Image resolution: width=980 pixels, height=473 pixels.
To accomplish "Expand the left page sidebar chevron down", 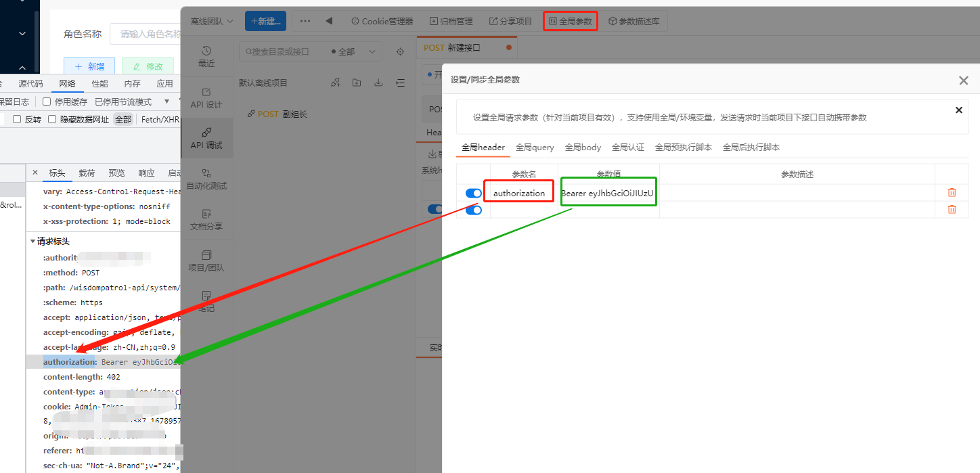I will [x=22, y=33].
